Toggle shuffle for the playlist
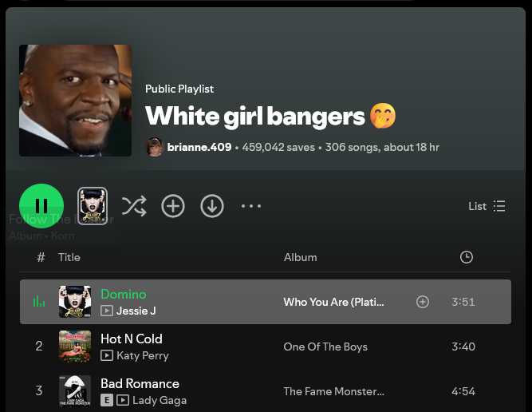The image size is (532, 412). 134,206
